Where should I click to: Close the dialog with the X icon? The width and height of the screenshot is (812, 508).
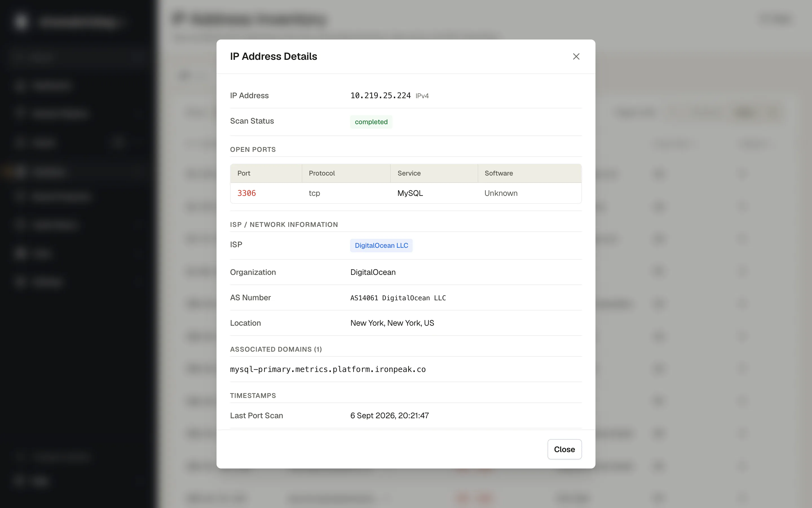(x=576, y=56)
